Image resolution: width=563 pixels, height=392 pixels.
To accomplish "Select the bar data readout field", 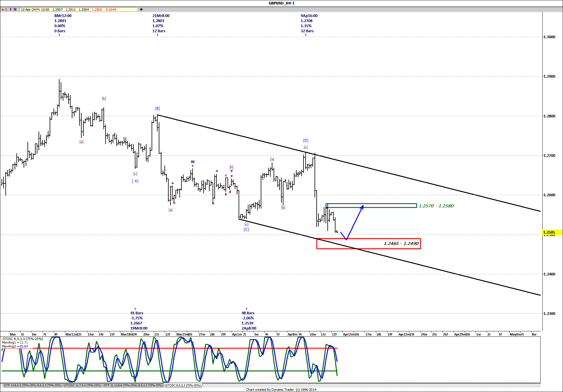I will 79,10.
